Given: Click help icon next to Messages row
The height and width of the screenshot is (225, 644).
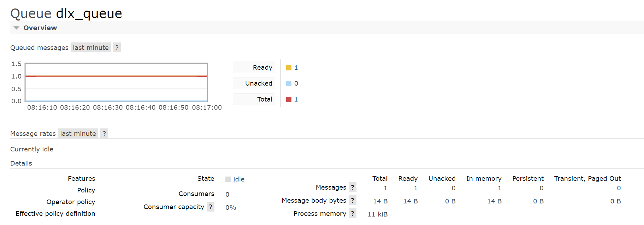Looking at the screenshot, I should pos(353,187).
